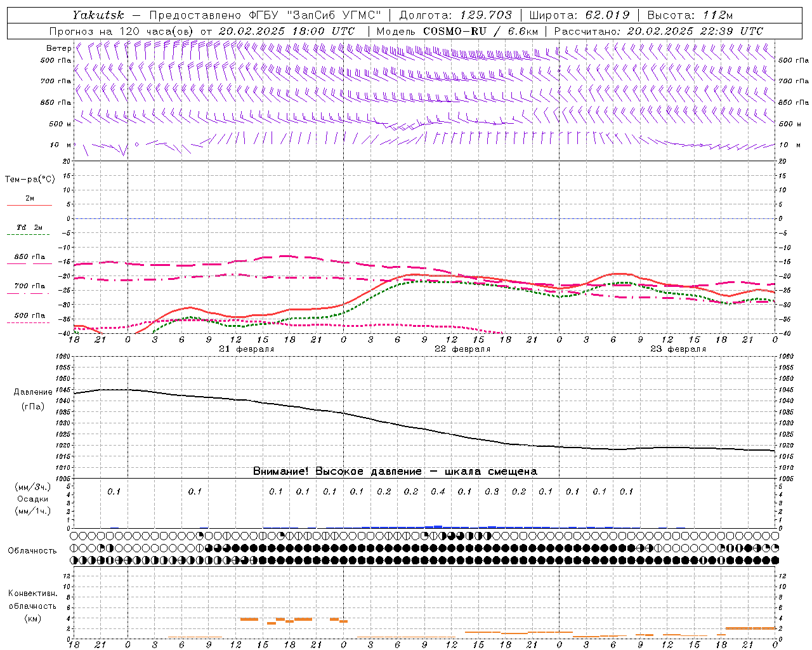
Task: Click the Тем-ра(°C) axis title
Action: coord(30,179)
